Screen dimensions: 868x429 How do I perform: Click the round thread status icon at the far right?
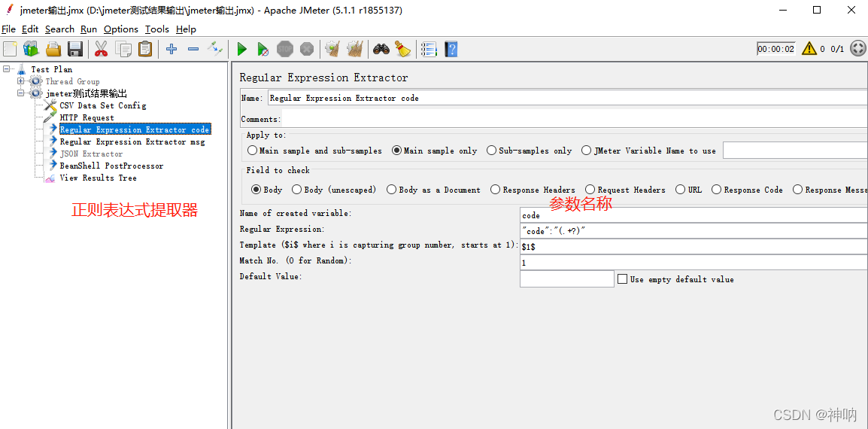[x=857, y=49]
